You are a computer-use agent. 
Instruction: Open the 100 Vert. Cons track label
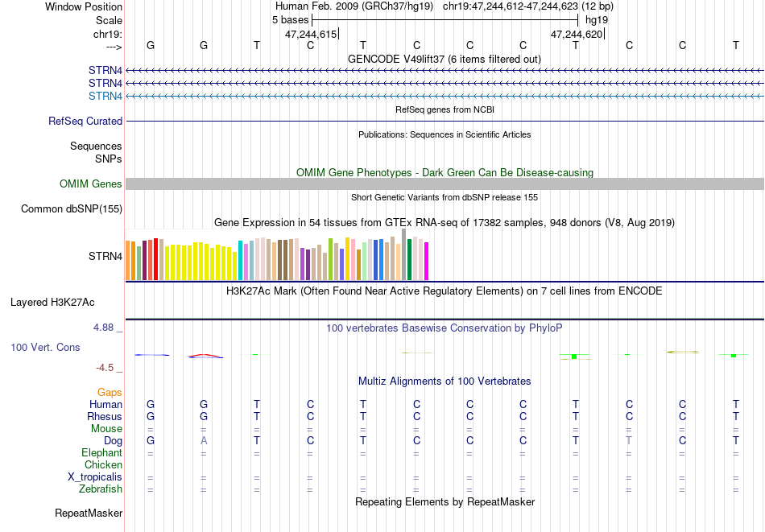(45, 347)
